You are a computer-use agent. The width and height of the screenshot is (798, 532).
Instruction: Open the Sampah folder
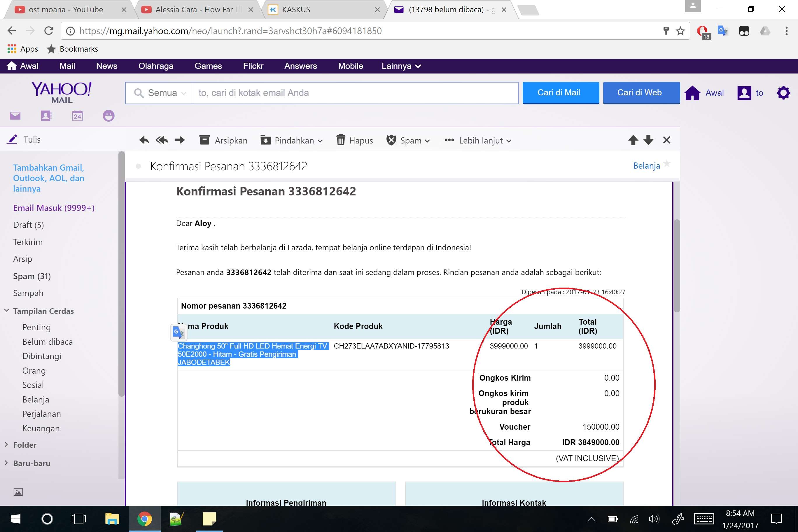click(28, 293)
